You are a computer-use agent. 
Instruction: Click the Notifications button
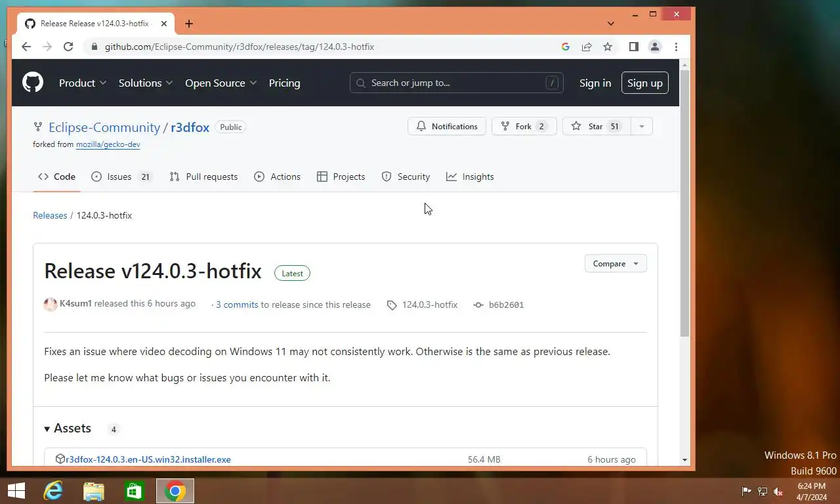[447, 126]
